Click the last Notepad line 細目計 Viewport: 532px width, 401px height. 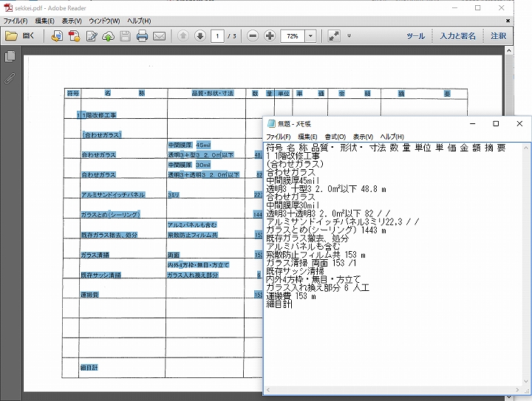(279, 304)
